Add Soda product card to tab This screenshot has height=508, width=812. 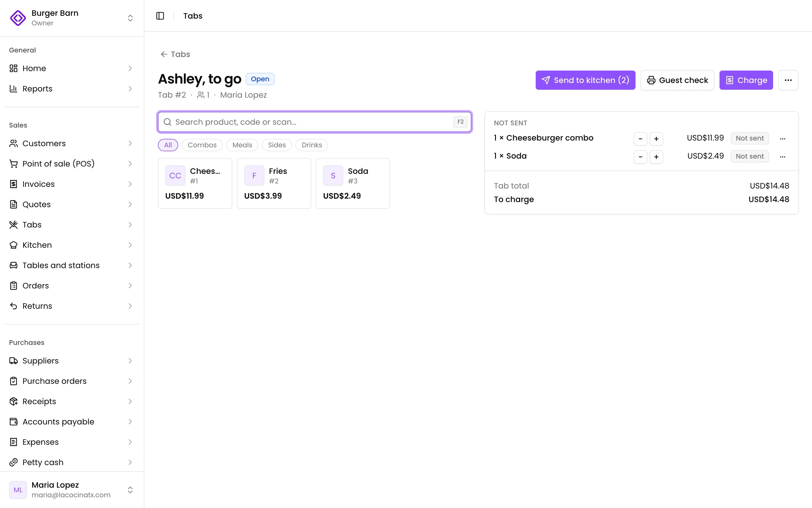353,183
